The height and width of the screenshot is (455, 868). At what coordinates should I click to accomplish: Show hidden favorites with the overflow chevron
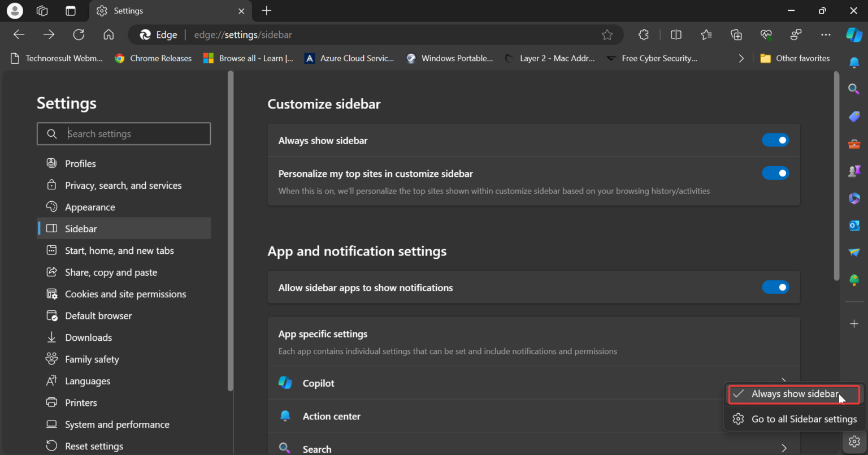click(x=741, y=58)
